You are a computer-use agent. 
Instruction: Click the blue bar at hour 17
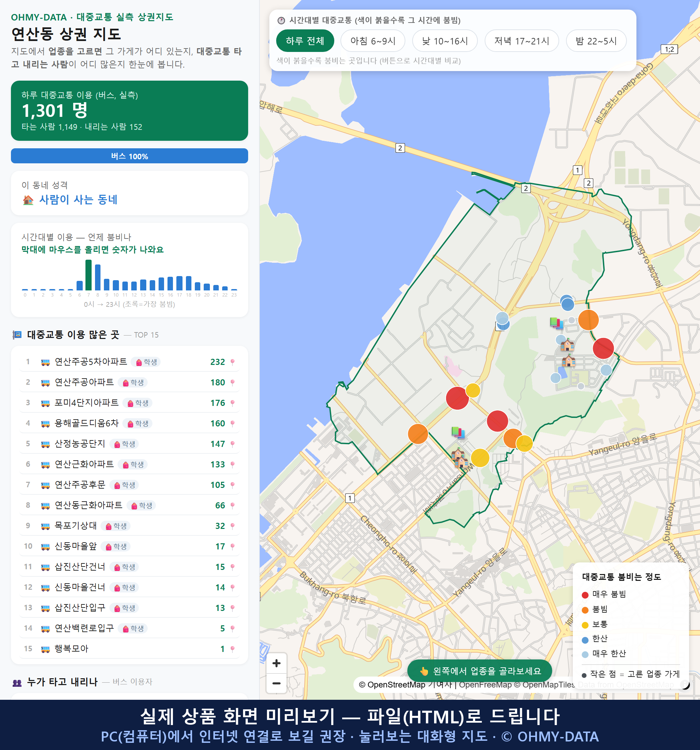(x=180, y=283)
